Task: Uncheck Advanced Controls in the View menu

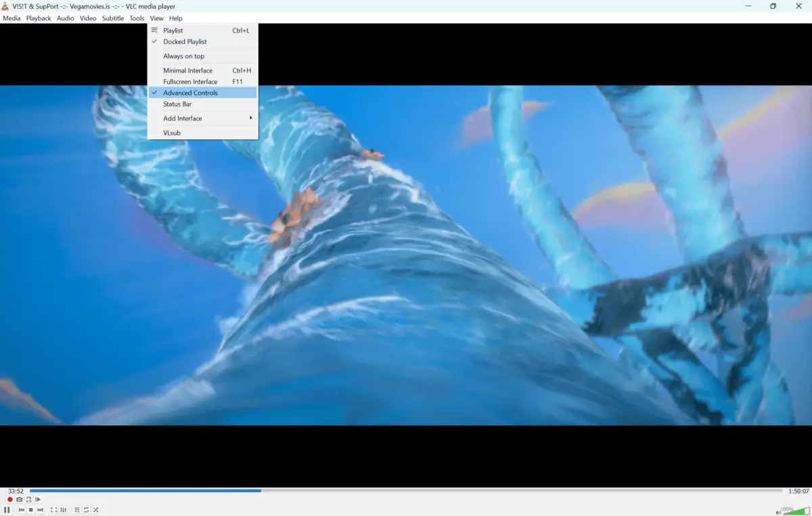Action: point(190,93)
